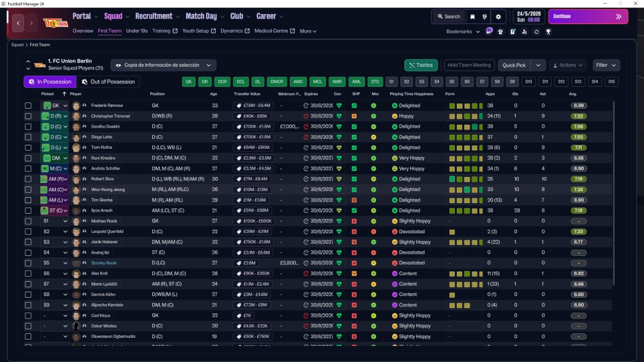Tick the checkbox for Frederik Rønnow

(28, 106)
